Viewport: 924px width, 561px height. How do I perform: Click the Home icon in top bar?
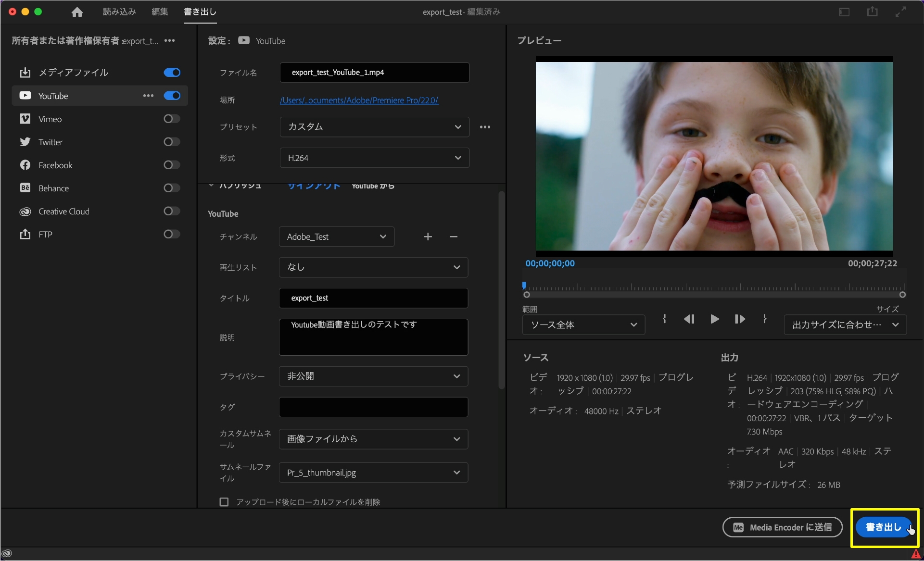point(77,12)
